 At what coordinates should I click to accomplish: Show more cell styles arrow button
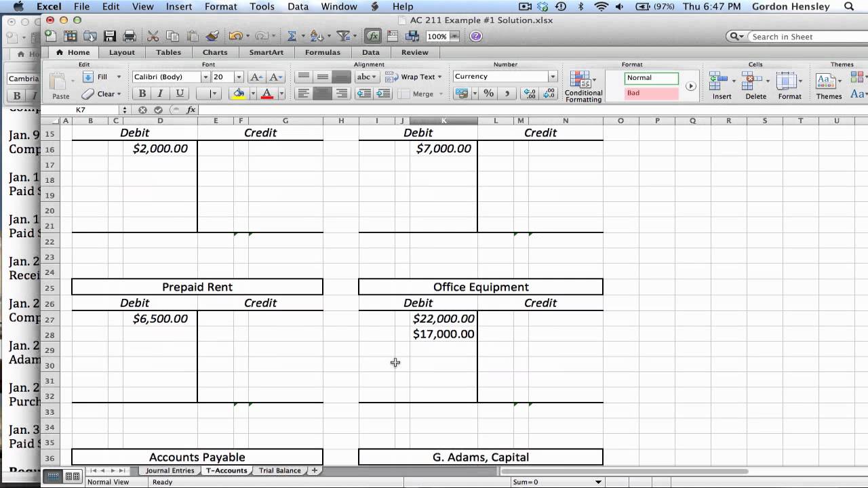(x=690, y=86)
